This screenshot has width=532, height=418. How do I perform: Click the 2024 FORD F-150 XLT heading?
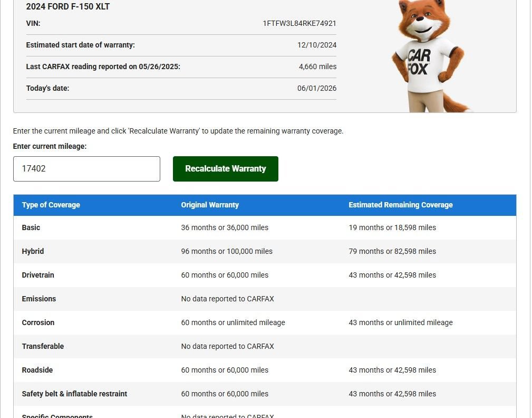[68, 6]
